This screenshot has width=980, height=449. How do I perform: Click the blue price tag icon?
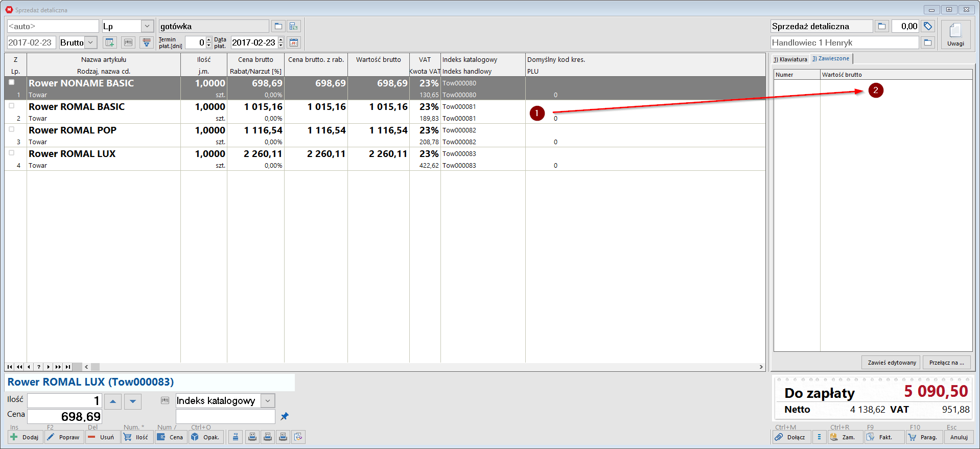click(x=928, y=26)
